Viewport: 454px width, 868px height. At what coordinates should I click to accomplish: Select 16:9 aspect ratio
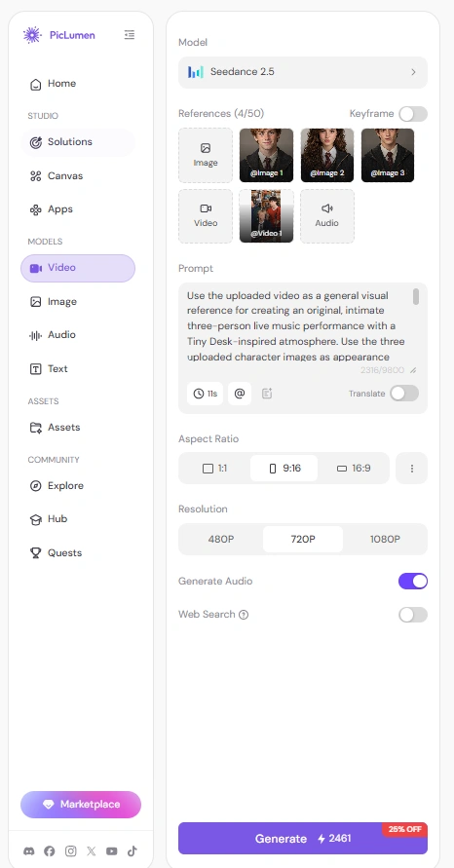pos(354,469)
